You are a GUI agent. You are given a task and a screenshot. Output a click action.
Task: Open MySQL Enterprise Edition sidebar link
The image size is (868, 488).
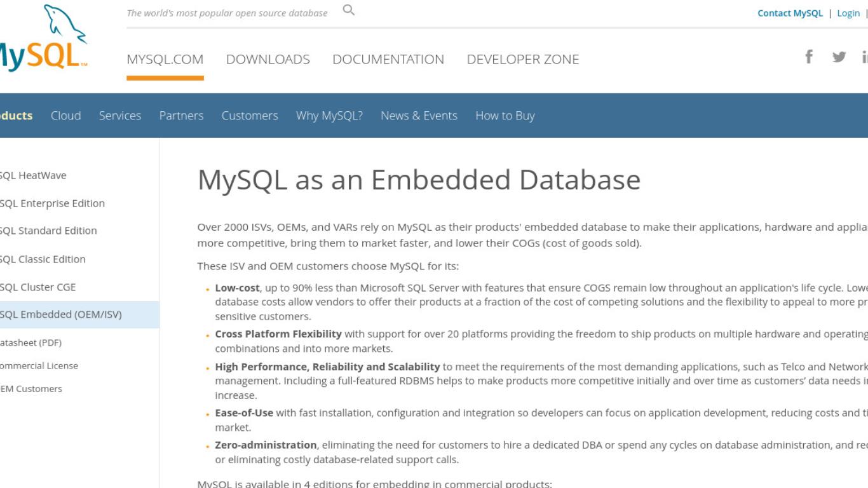tap(52, 203)
